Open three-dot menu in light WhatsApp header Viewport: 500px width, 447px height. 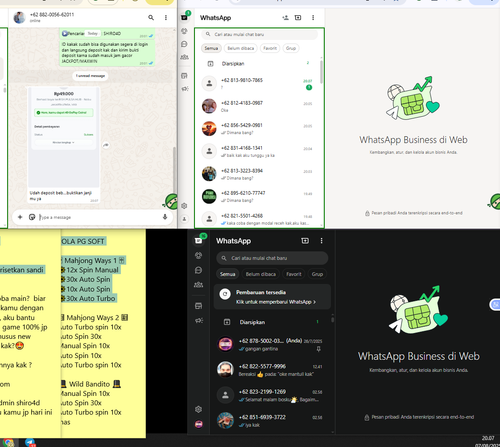pos(313,18)
